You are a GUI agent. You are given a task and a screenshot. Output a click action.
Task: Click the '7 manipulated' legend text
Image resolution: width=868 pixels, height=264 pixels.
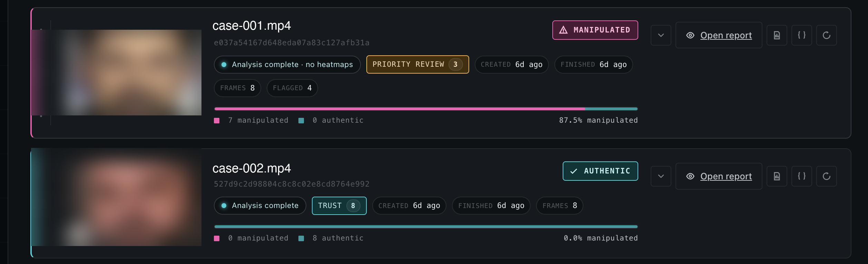(x=258, y=120)
